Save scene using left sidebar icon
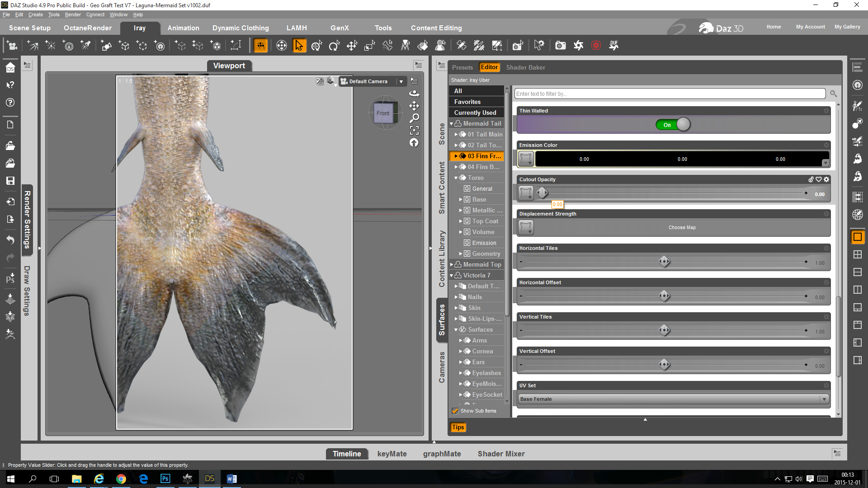 [x=10, y=181]
